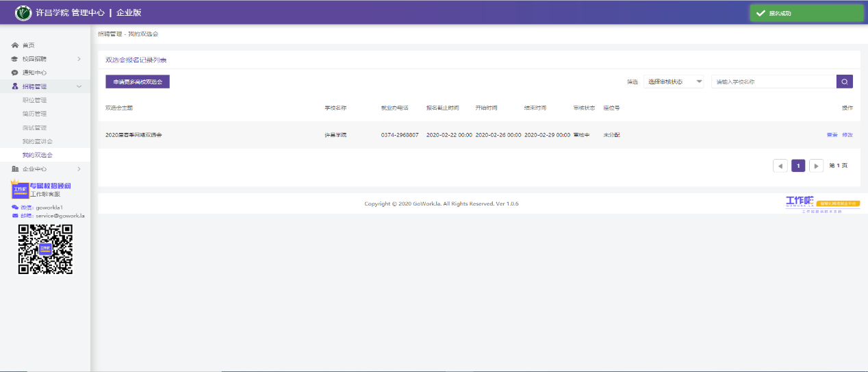The height and width of the screenshot is (372, 868).
Task: Go to next page with right arrow
Action: click(x=816, y=166)
